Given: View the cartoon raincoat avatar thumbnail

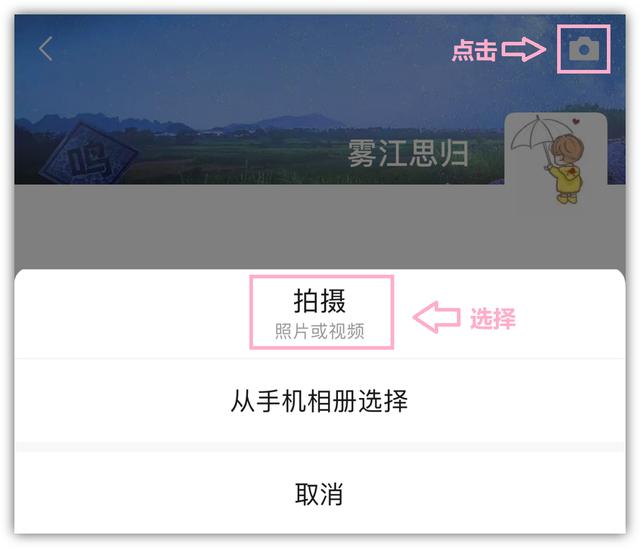Looking at the screenshot, I should pyautogui.click(x=556, y=164).
